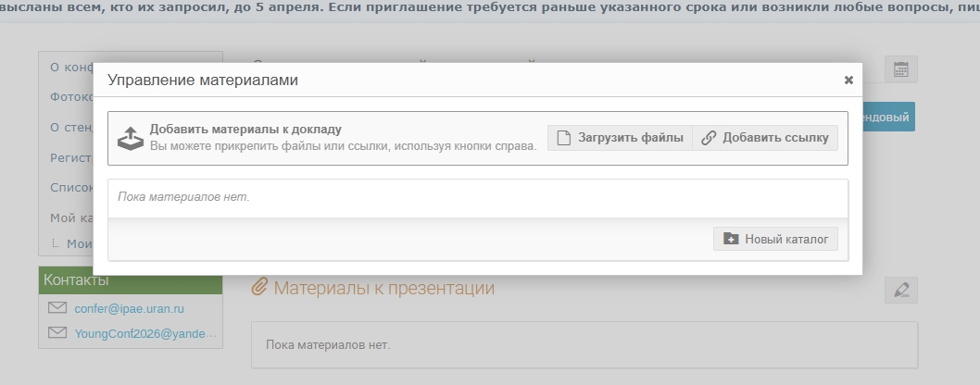The height and width of the screenshot is (385, 980).
Task: Click the "Добавить ссылку" button
Action: coord(764,138)
